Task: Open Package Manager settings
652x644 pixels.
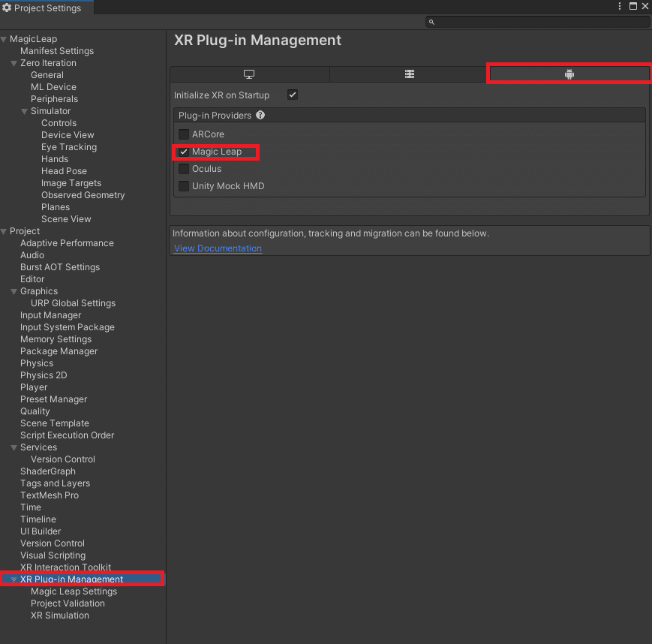Action: click(59, 351)
